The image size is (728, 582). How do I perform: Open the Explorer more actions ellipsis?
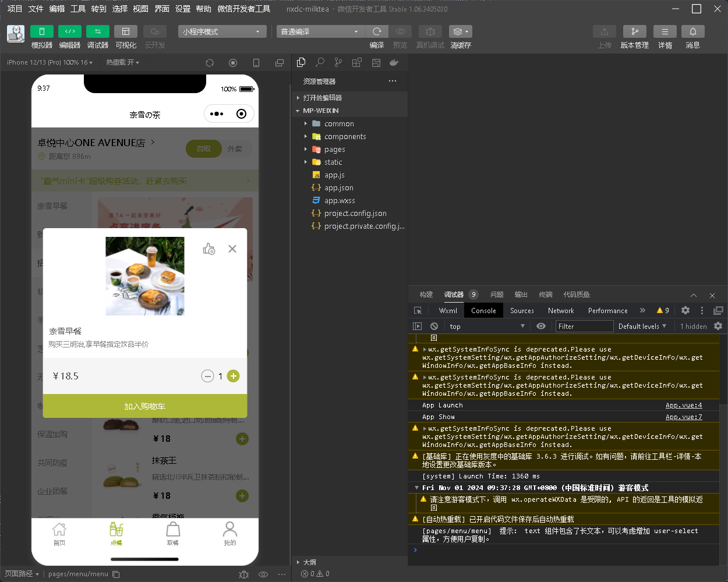[393, 81]
